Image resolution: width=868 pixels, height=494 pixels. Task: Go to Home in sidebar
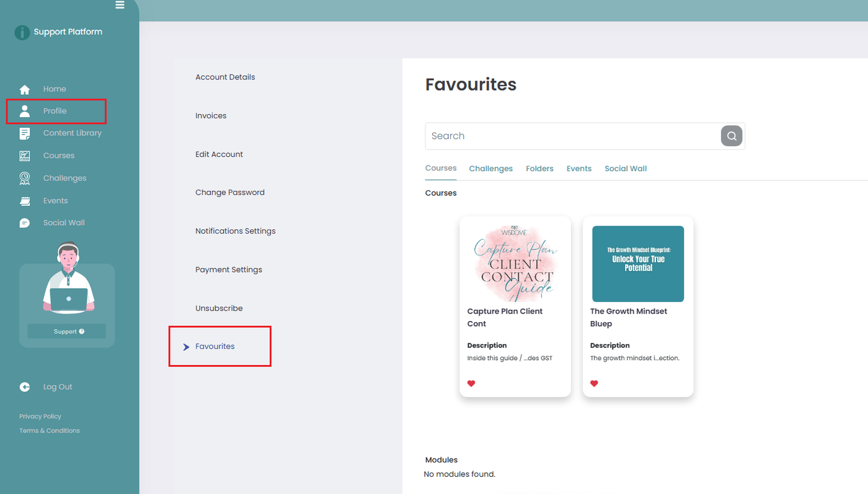click(55, 89)
